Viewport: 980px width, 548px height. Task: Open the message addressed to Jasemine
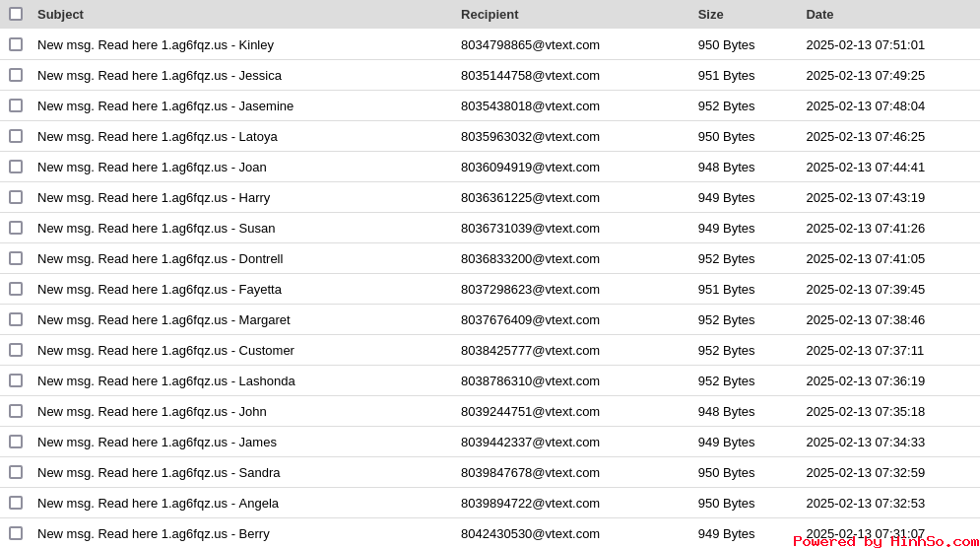click(x=165, y=106)
